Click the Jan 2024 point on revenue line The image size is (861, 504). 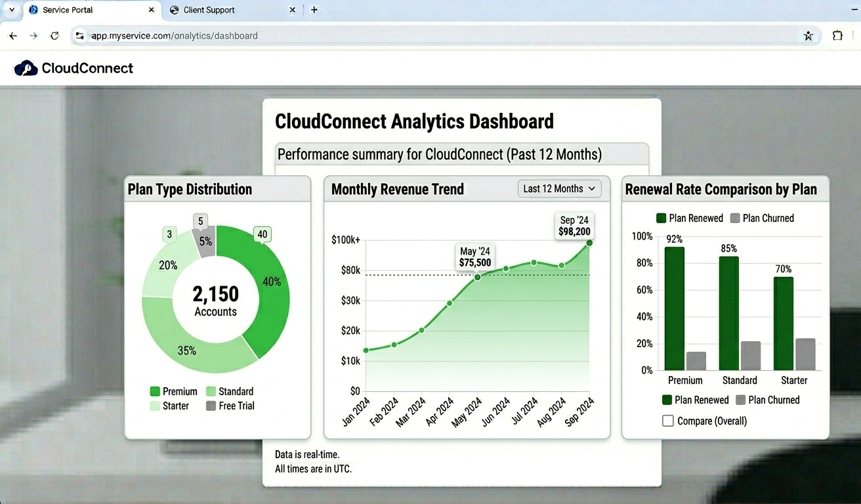click(x=366, y=350)
